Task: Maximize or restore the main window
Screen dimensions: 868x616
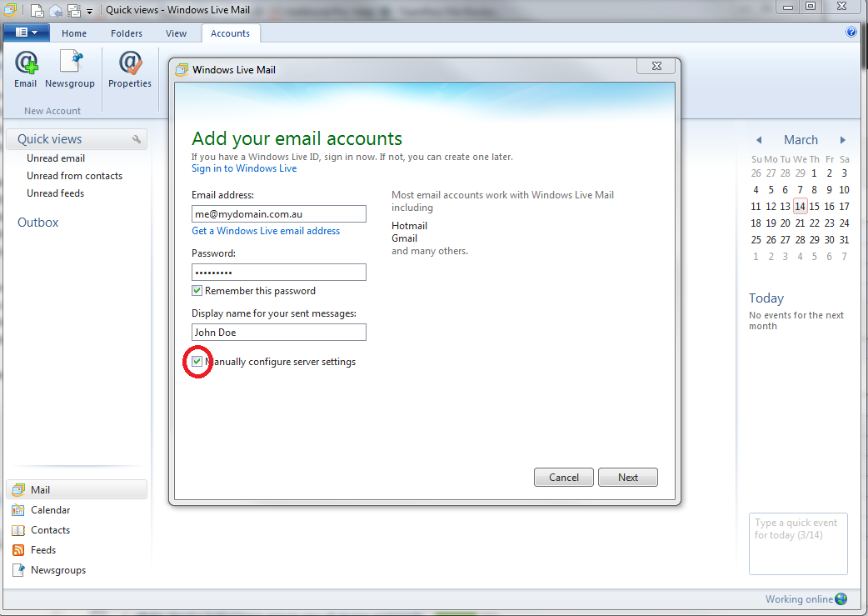Action: 811,7
